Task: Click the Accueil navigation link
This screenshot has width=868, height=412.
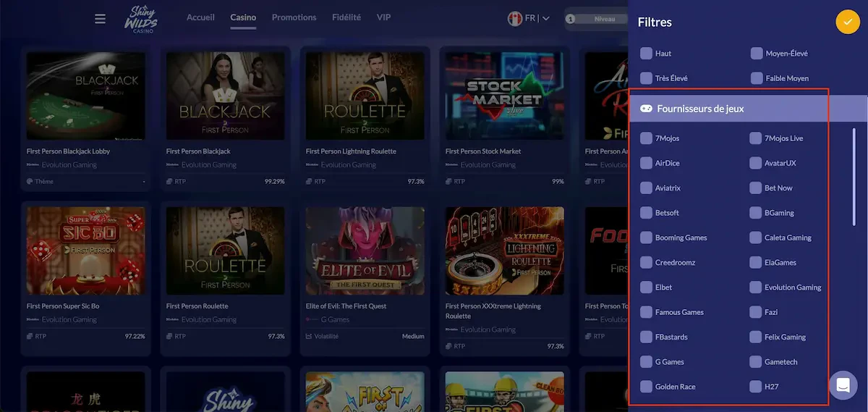Action: 200,17
